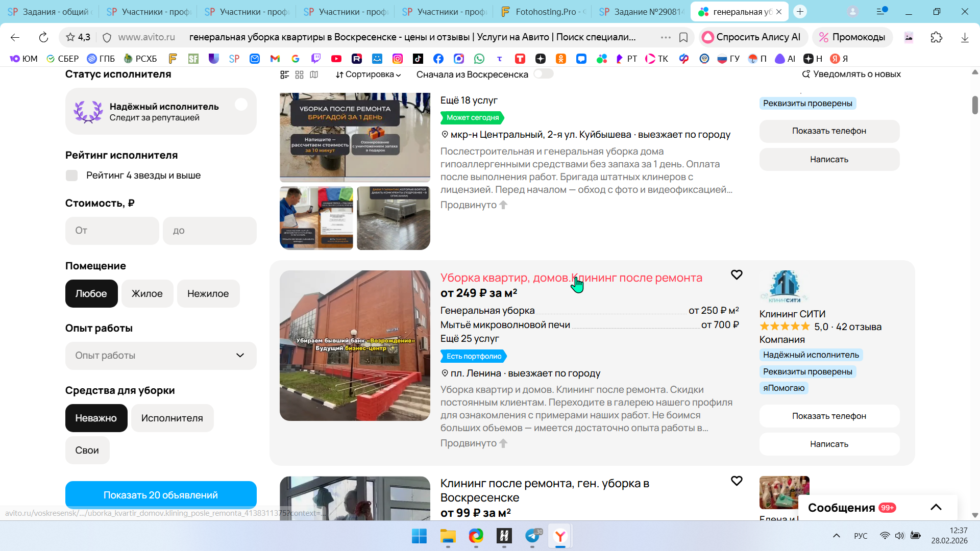This screenshot has height=551, width=980.
Task: Click the list view layout icon
Action: tap(285, 74)
